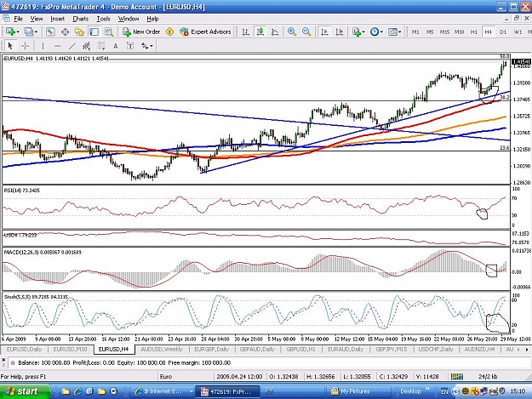Switch chart to bar chart type
The width and height of the screenshot is (532, 399).
tap(245, 31)
